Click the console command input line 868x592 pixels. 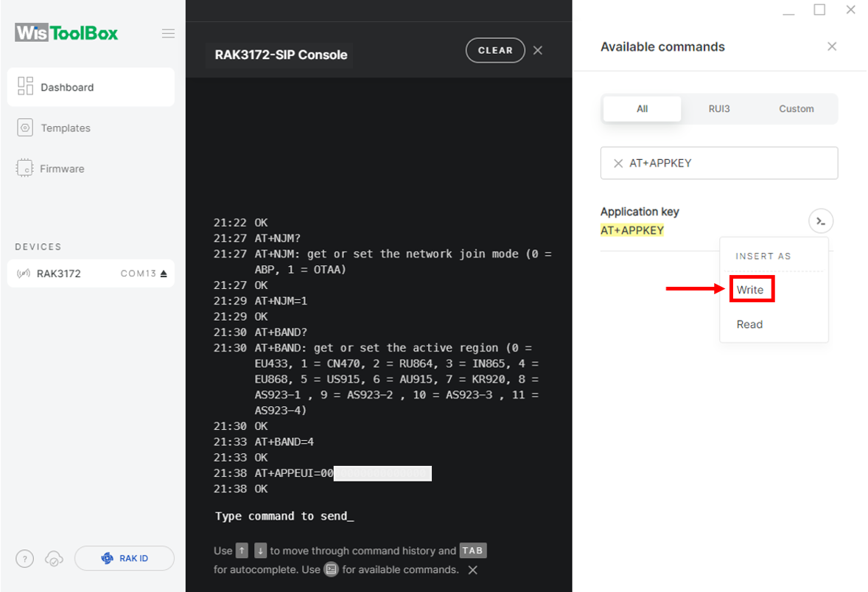click(284, 516)
